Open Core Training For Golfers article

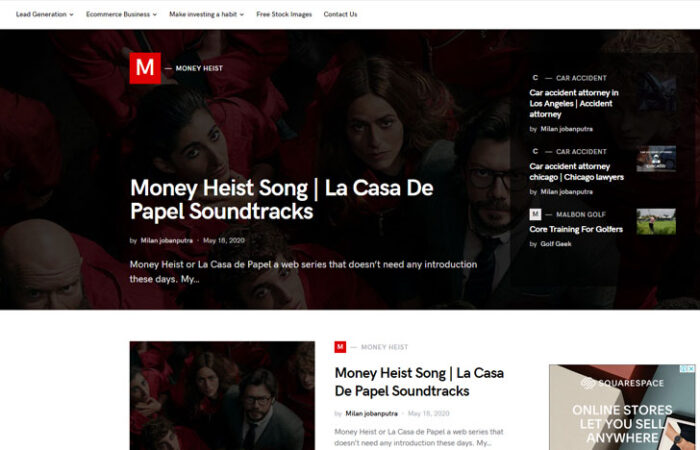(x=576, y=229)
